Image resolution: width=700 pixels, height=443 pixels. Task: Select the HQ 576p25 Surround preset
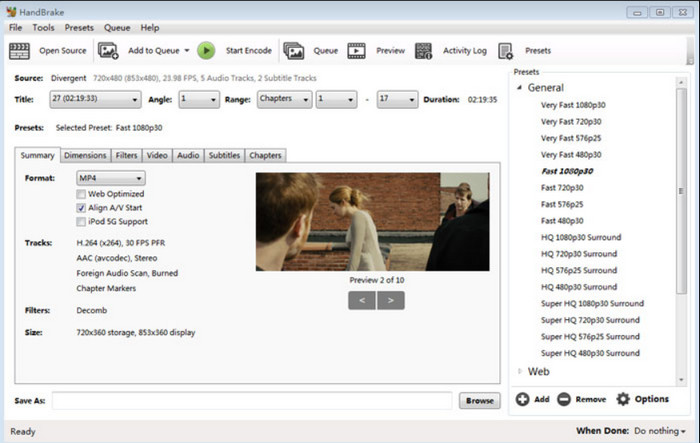tap(579, 270)
